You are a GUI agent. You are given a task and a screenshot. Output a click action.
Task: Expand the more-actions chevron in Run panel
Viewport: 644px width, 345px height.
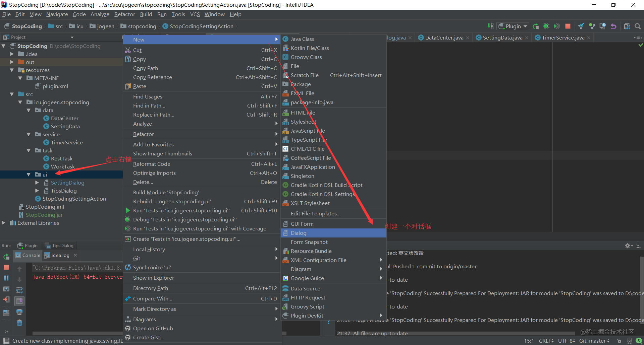[x=6, y=331]
